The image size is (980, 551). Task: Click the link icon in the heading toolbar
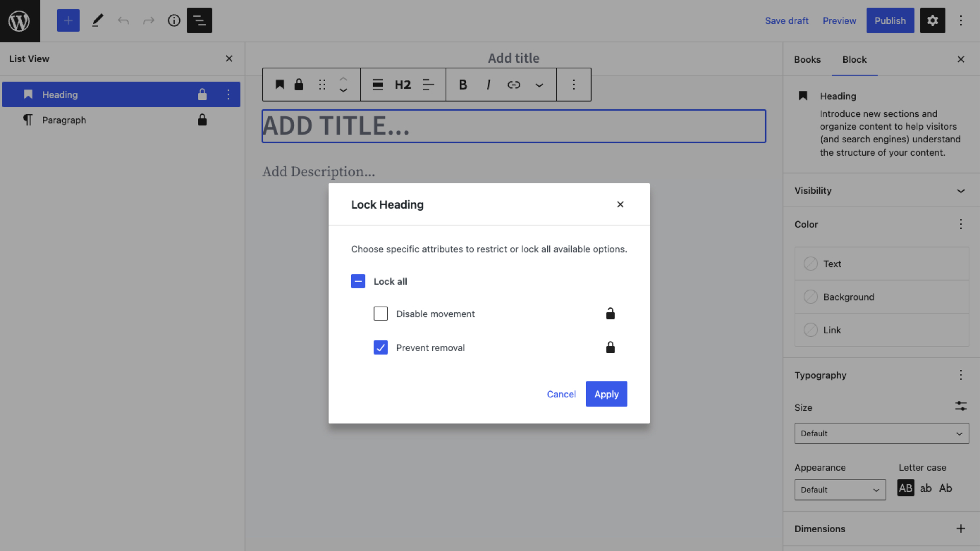tap(513, 84)
